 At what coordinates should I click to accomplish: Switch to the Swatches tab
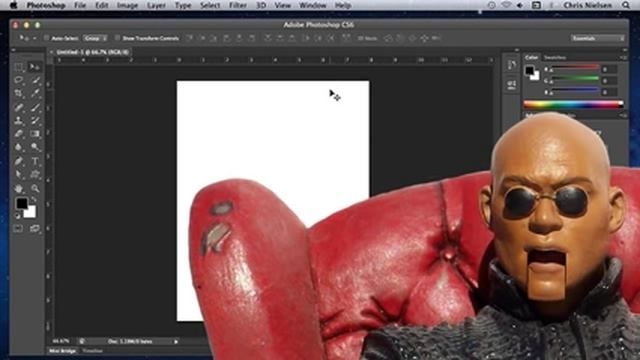tap(555, 58)
